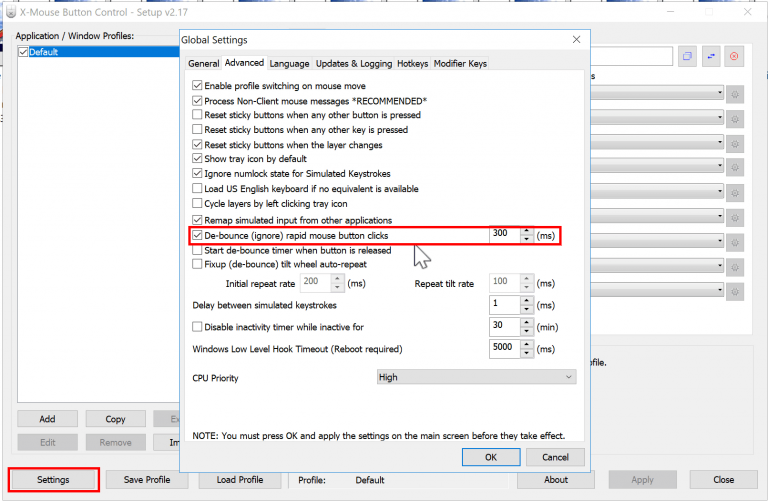Uncheck the Default profile checkbox in list
The height and width of the screenshot is (501, 768).
[23, 52]
